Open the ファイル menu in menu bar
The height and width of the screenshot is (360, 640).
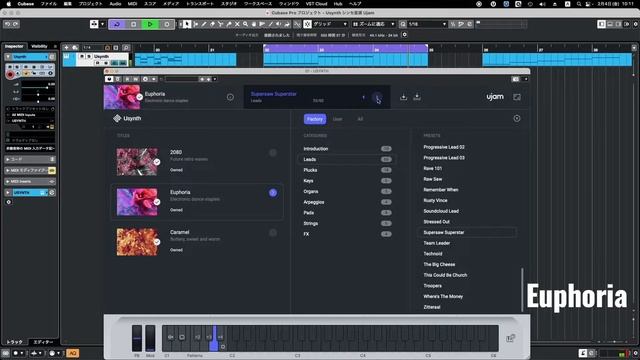coord(49,4)
